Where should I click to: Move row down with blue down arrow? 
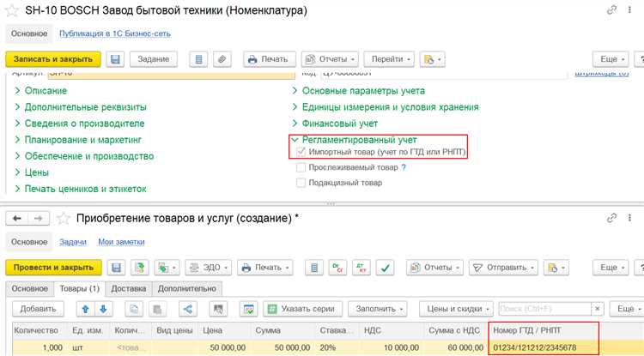pos(102,308)
